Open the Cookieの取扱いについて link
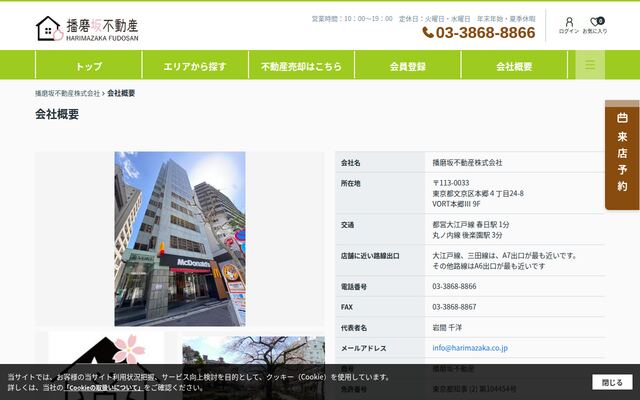Screen dimensions: 640x400 click(104, 387)
